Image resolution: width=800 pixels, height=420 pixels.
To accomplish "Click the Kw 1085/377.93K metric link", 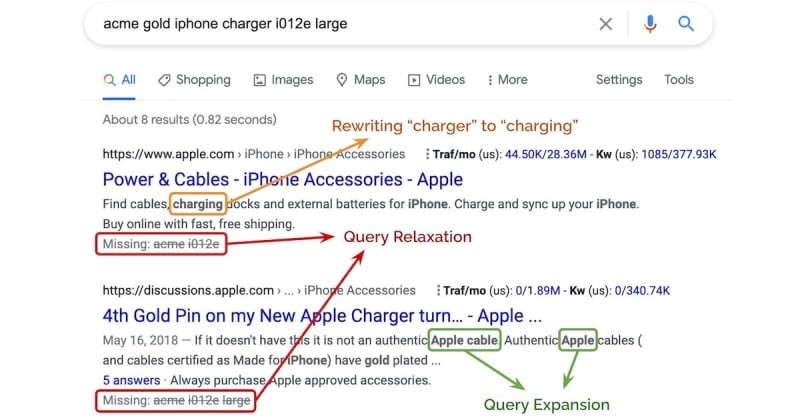I will click(x=679, y=154).
